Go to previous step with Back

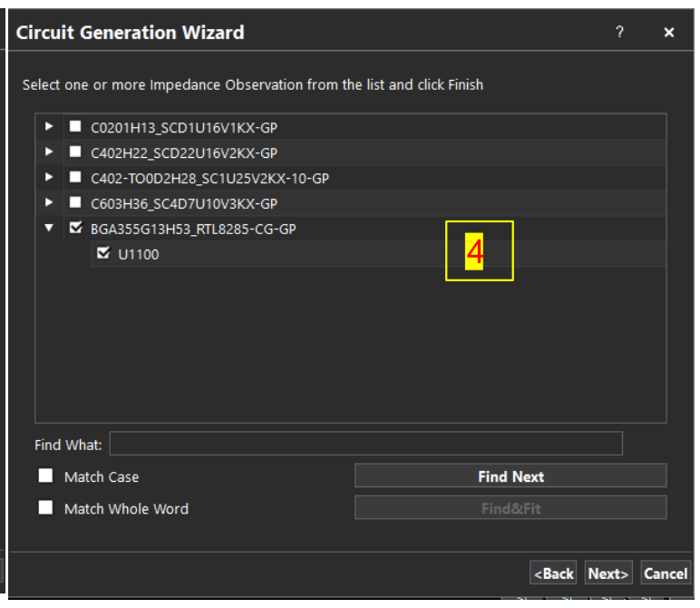pos(554,574)
